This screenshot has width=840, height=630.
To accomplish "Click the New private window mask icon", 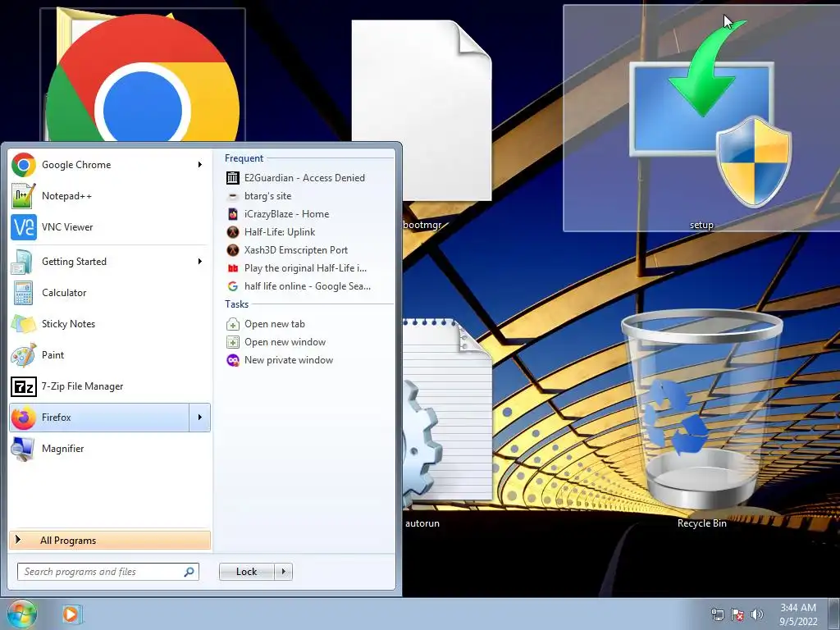I will point(232,361).
